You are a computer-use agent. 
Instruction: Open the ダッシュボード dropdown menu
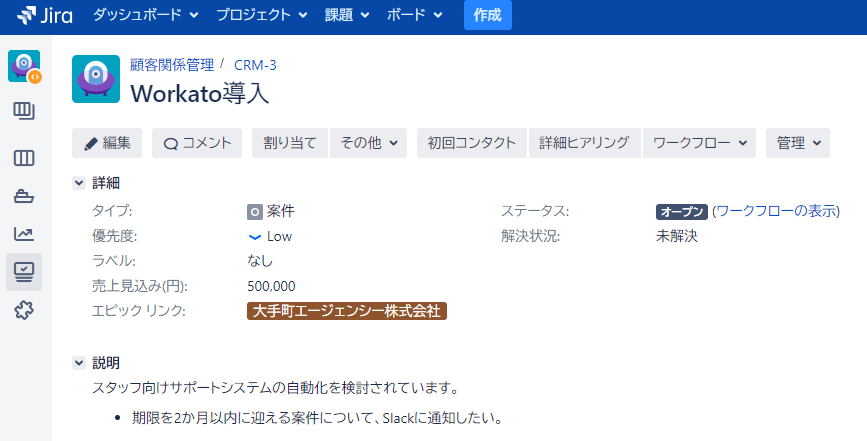(145, 15)
